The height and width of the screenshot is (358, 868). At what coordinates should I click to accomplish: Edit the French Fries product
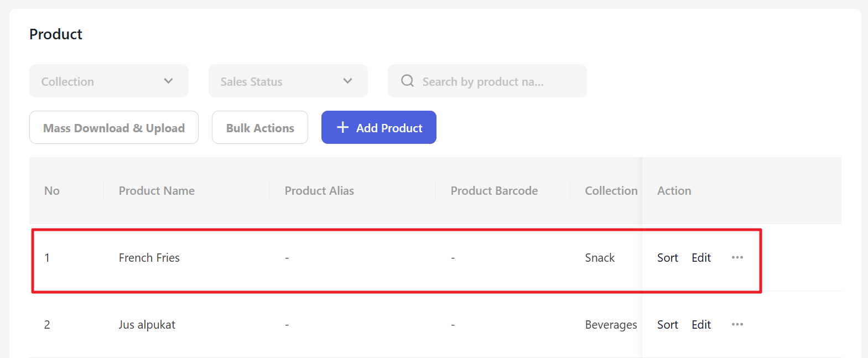pyautogui.click(x=701, y=258)
